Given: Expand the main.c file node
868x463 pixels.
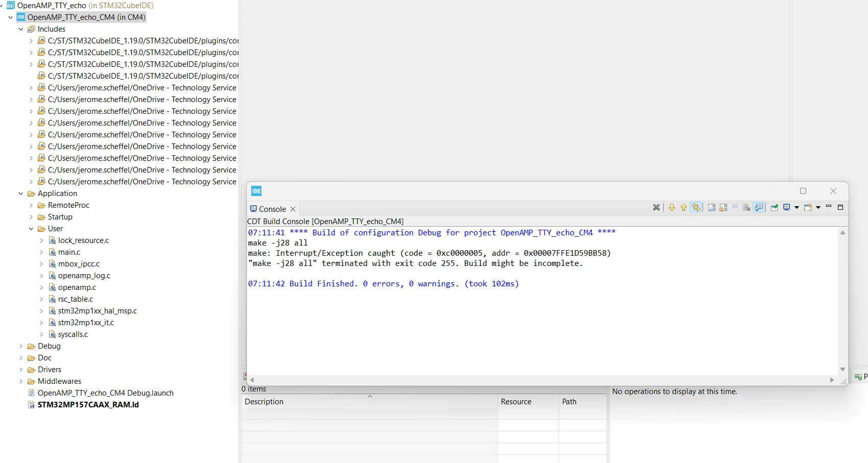Looking at the screenshot, I should click(41, 252).
